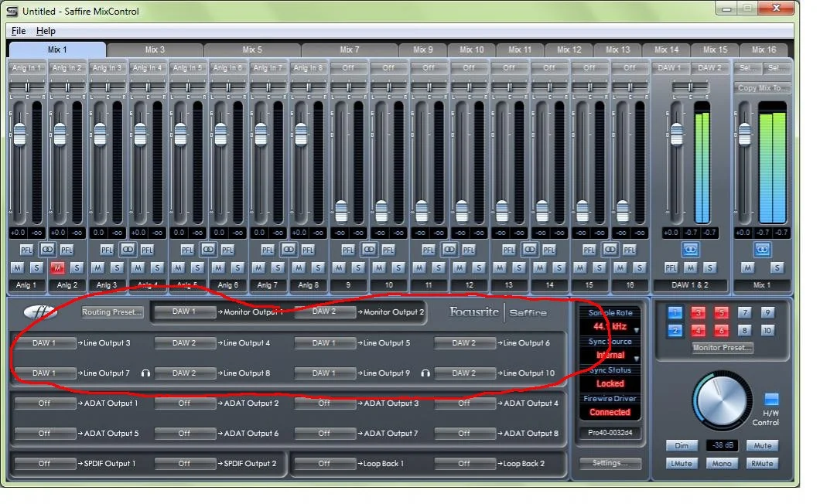This screenshot has width=820, height=504.
Task: Click the monitor Mute button beside -38 dB
Action: 762,446
